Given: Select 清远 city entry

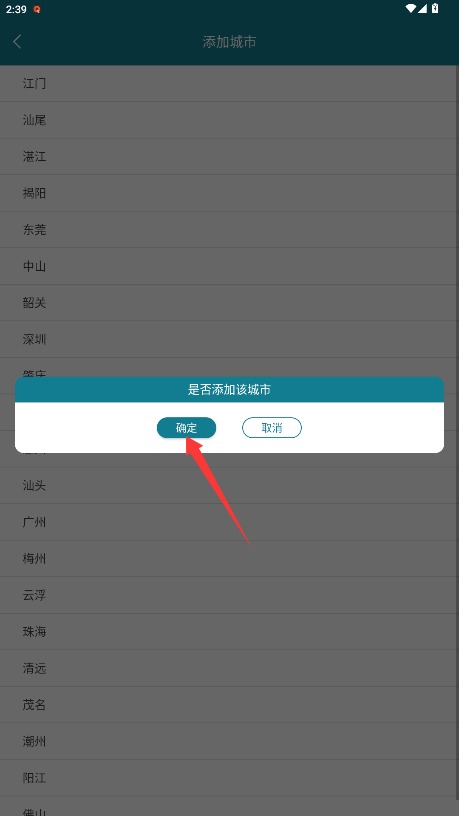Looking at the screenshot, I should coord(230,668).
